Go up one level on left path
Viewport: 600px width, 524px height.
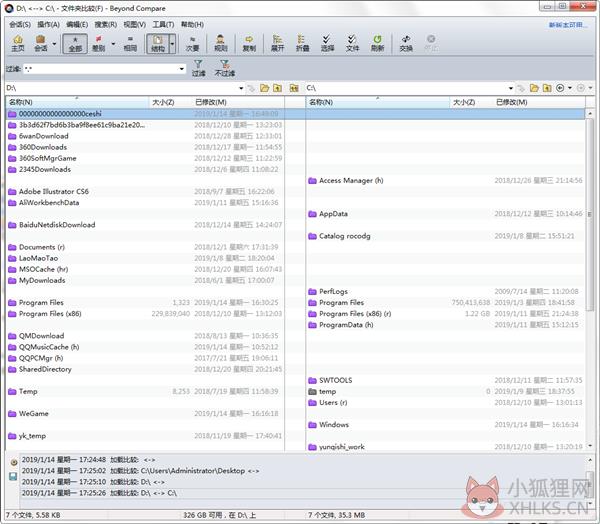(x=277, y=88)
